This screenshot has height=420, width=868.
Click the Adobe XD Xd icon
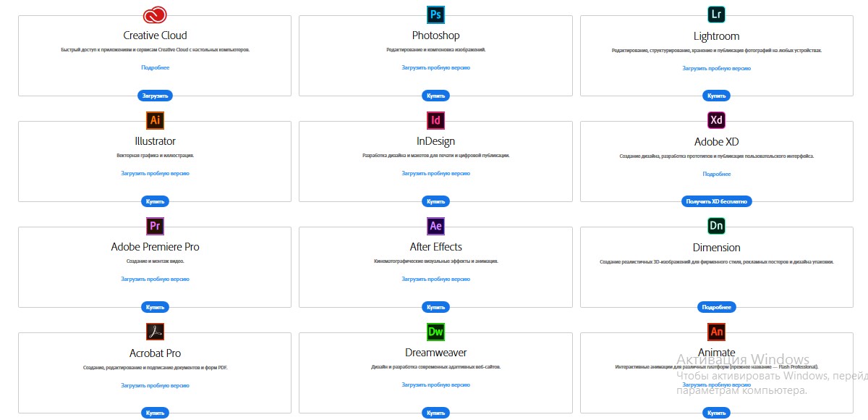[x=716, y=120]
